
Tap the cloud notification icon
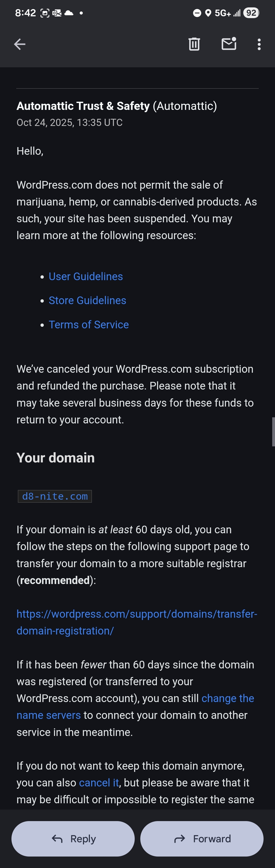click(69, 13)
